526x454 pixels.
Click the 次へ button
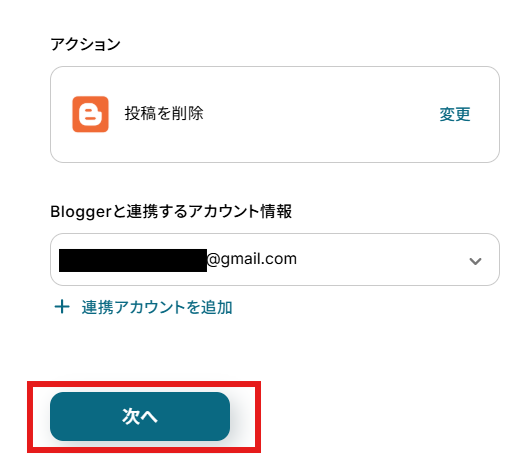[140, 416]
